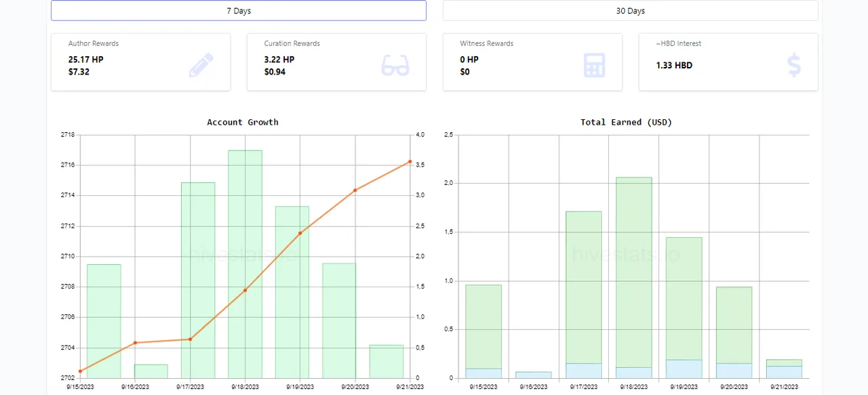Click the Author Rewards pencil icon

coord(201,65)
